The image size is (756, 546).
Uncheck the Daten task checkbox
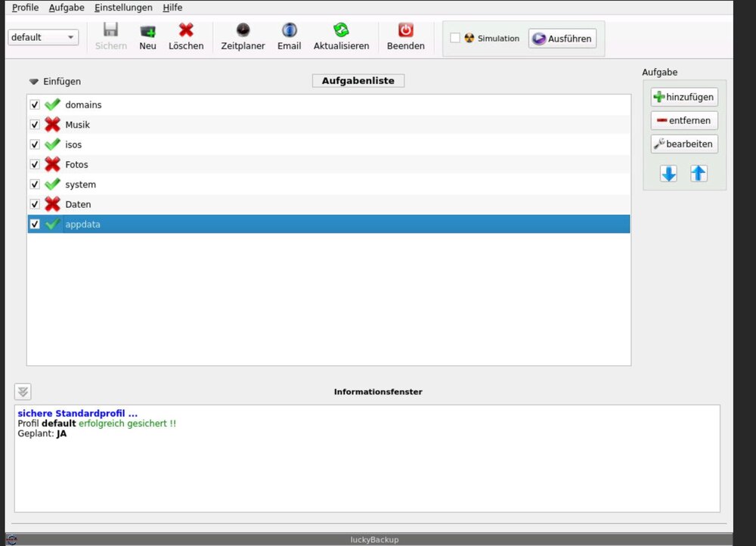click(x=35, y=204)
